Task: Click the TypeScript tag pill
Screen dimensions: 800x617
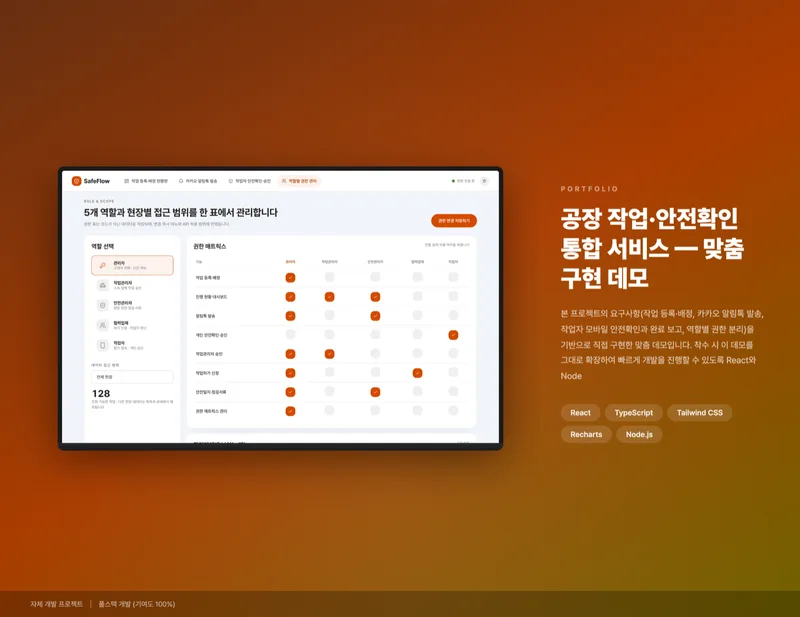Action: coord(634,413)
